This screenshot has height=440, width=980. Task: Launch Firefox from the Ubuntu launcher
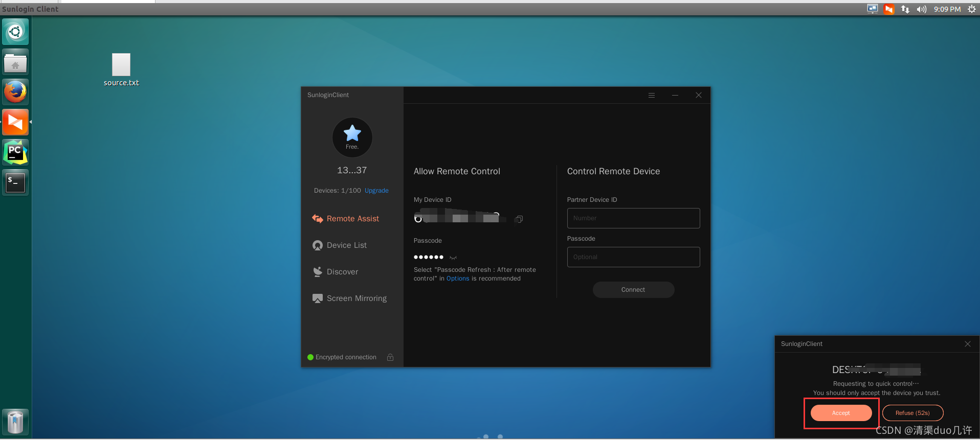pos(15,92)
